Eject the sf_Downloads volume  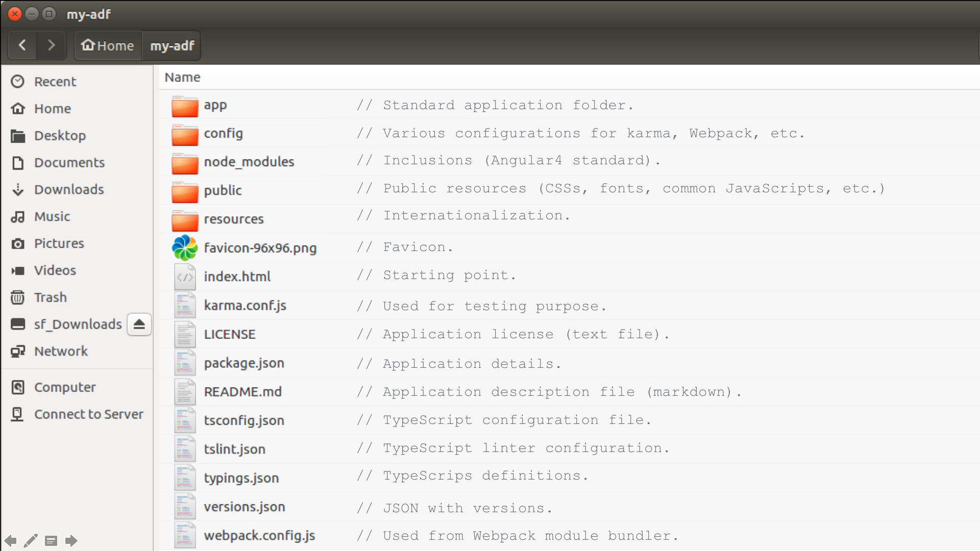(139, 324)
